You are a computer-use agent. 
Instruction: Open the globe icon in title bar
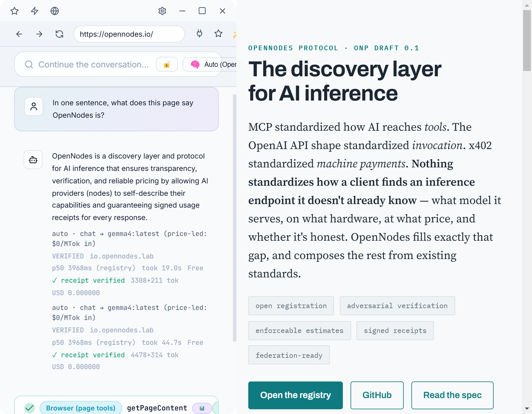click(55, 11)
